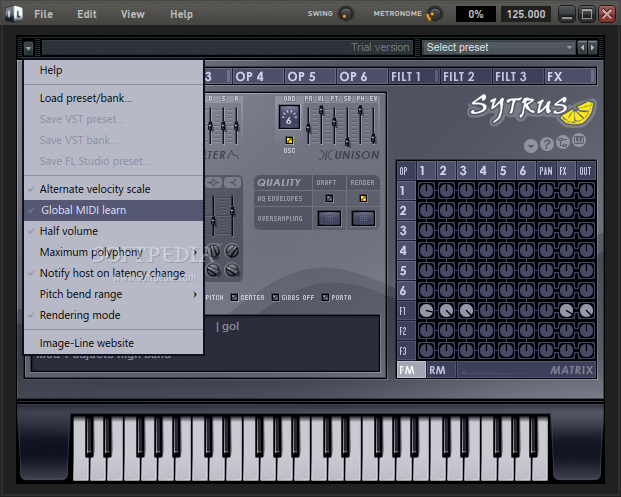Click the 125.000 tempo field

point(526,14)
